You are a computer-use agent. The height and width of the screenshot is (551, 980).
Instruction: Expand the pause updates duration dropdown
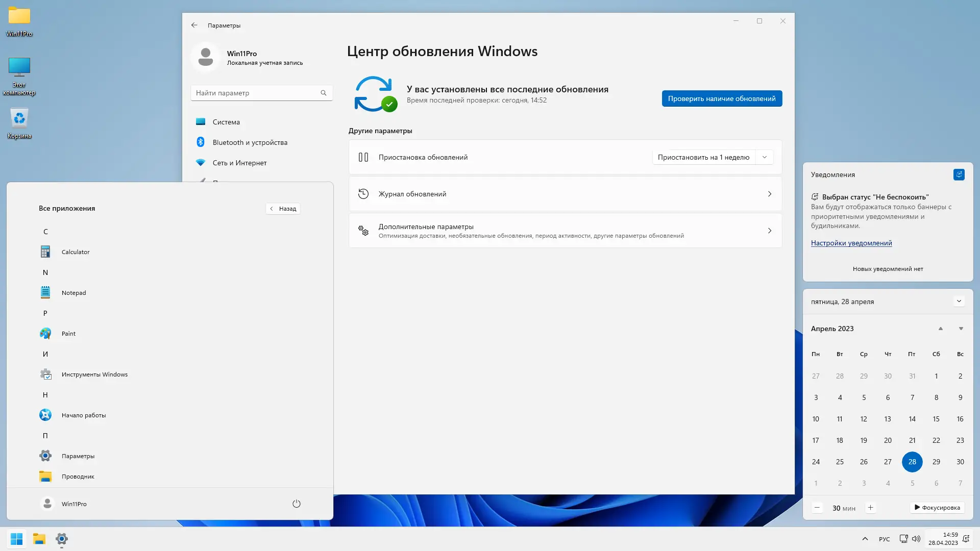point(764,157)
